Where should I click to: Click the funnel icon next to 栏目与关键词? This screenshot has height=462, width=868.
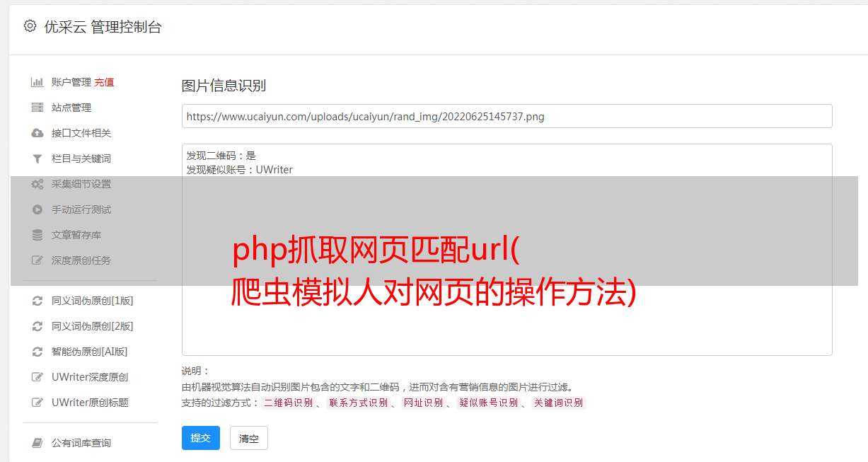pyautogui.click(x=37, y=158)
